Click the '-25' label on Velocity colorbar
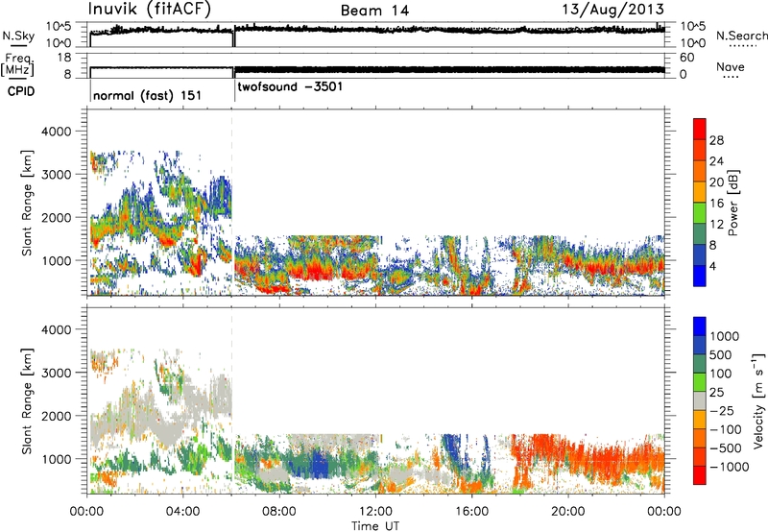This screenshot has height=532, width=768. (724, 411)
